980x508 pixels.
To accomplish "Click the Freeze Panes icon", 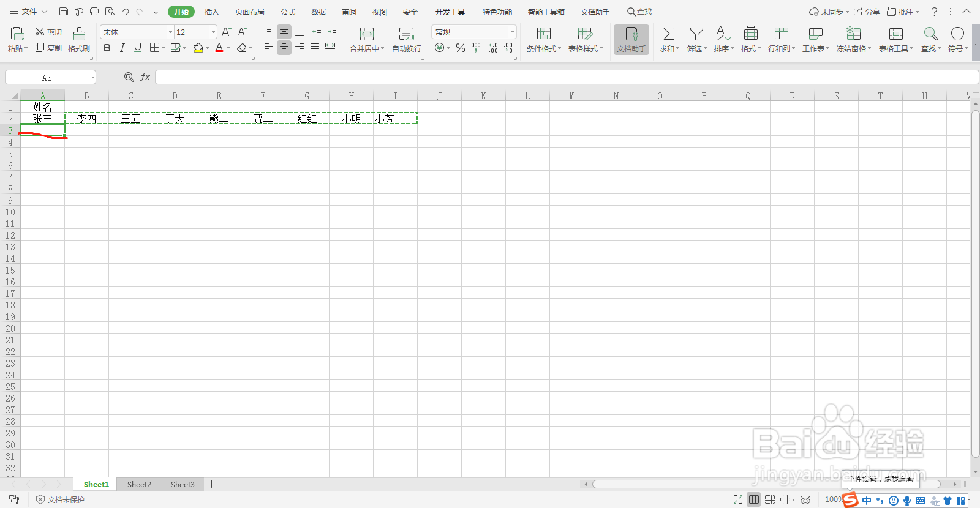I will [x=853, y=34].
